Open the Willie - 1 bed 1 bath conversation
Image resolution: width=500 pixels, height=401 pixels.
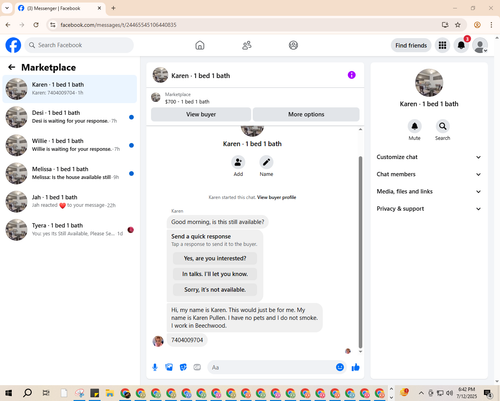(70, 145)
